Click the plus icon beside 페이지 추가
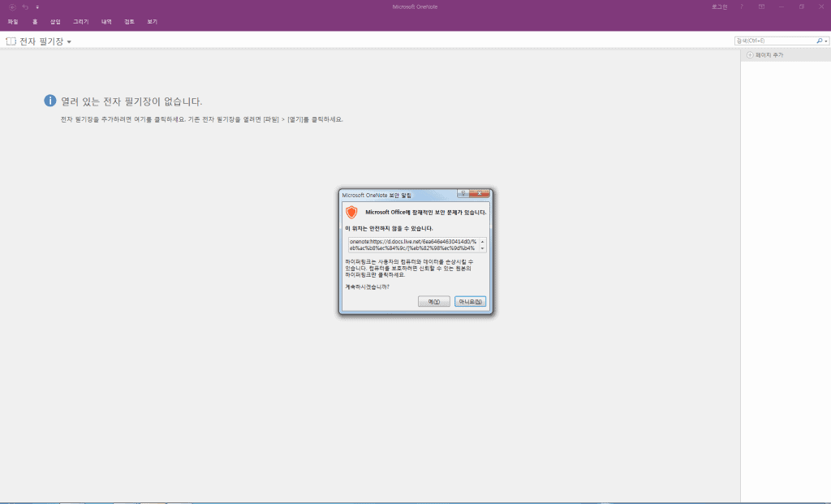 coord(750,55)
